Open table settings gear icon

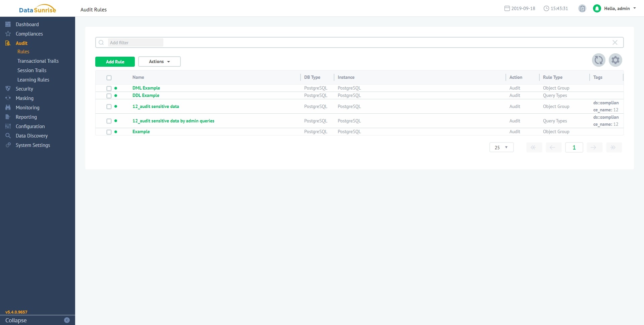point(615,60)
